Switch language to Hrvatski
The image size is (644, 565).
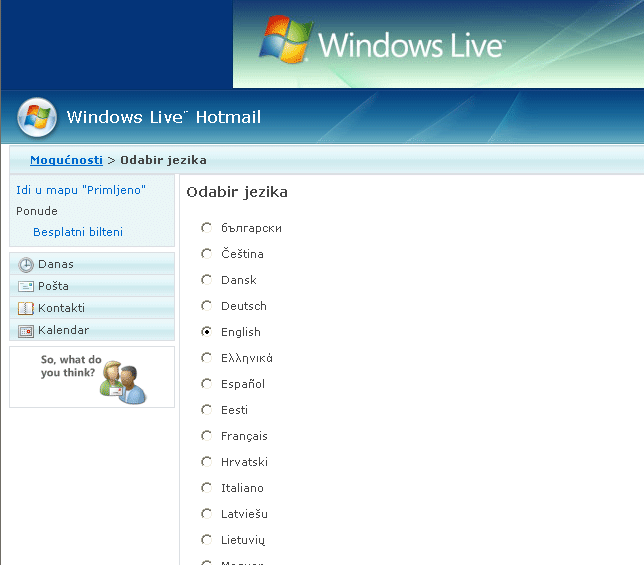point(207,462)
